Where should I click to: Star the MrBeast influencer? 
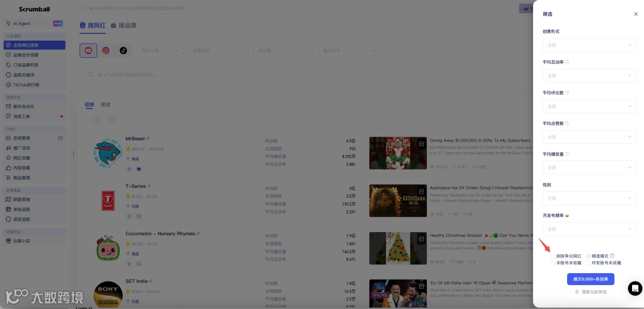129,169
